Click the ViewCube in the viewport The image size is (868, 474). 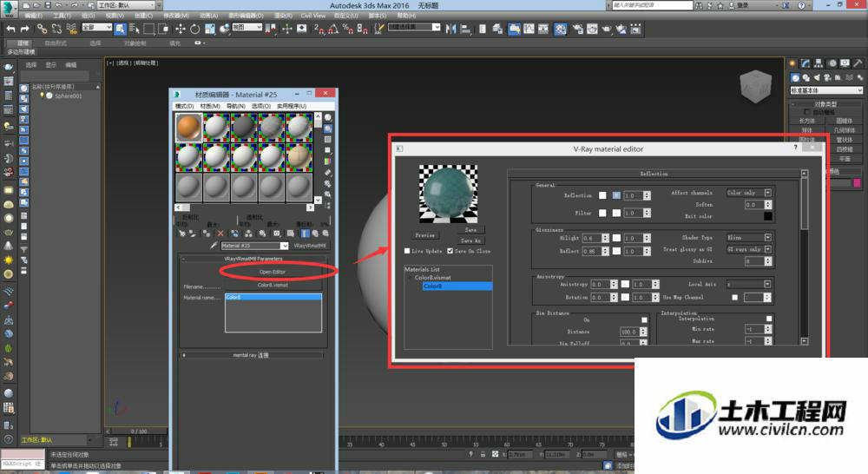[755, 86]
